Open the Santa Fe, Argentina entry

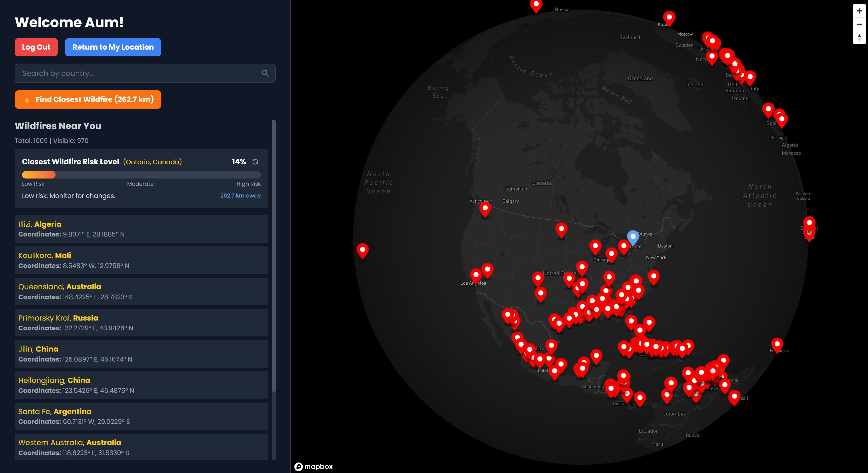(x=141, y=416)
